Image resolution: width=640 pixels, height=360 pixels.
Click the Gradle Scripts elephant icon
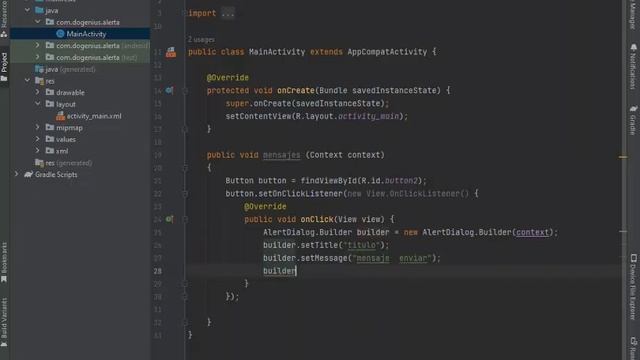[x=28, y=174]
